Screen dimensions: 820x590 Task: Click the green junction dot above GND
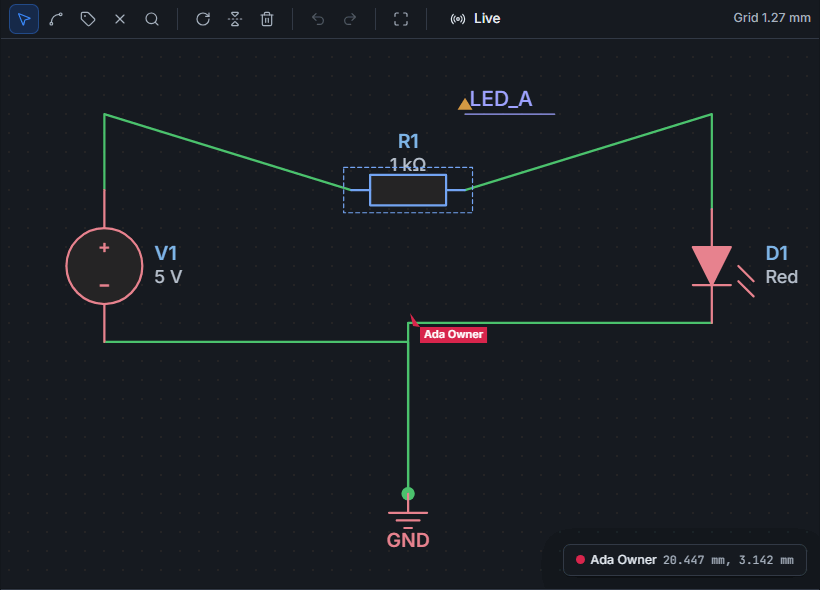click(x=408, y=493)
